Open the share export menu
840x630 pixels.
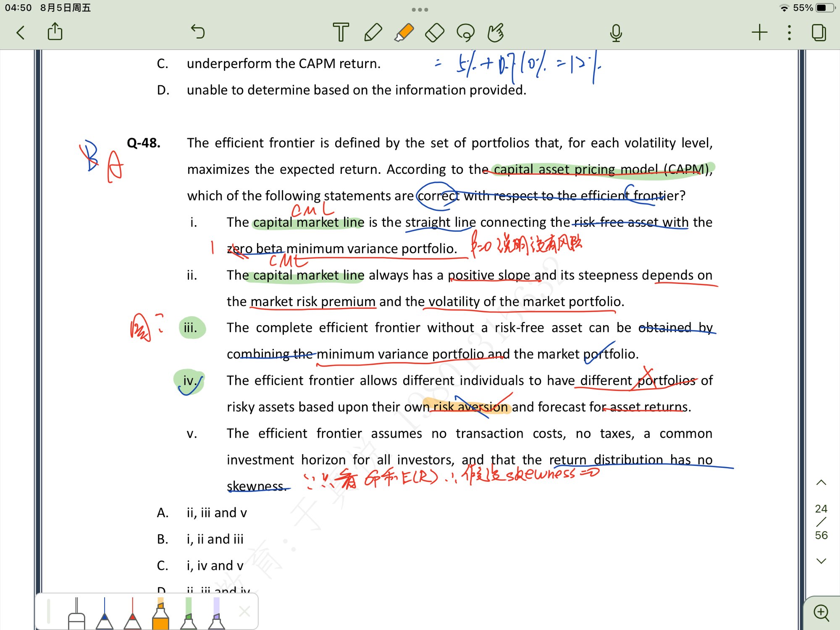[x=55, y=31]
